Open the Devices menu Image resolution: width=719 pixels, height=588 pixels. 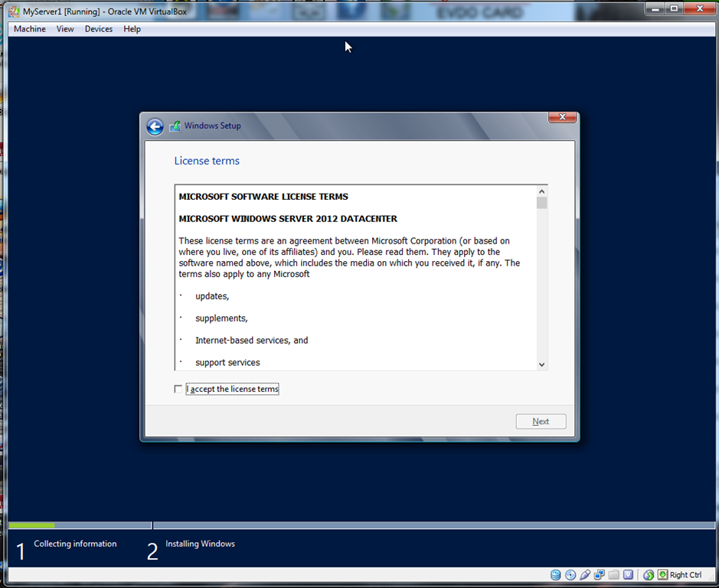(98, 28)
